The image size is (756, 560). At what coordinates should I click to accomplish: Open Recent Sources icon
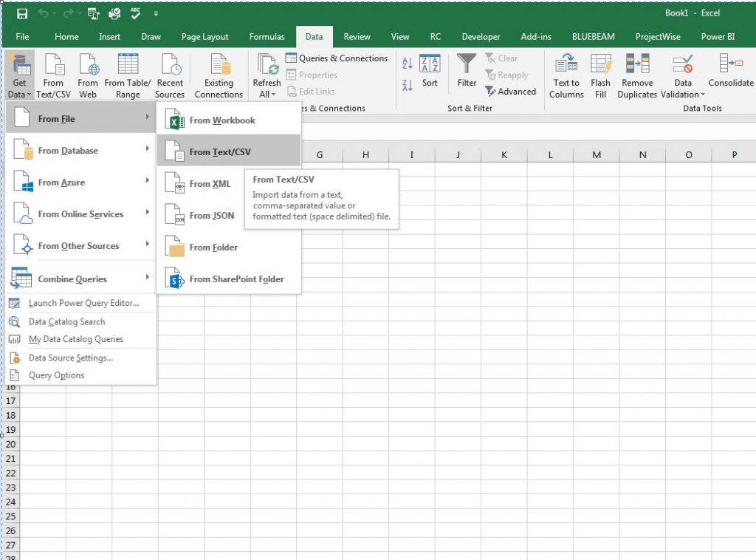(x=170, y=75)
